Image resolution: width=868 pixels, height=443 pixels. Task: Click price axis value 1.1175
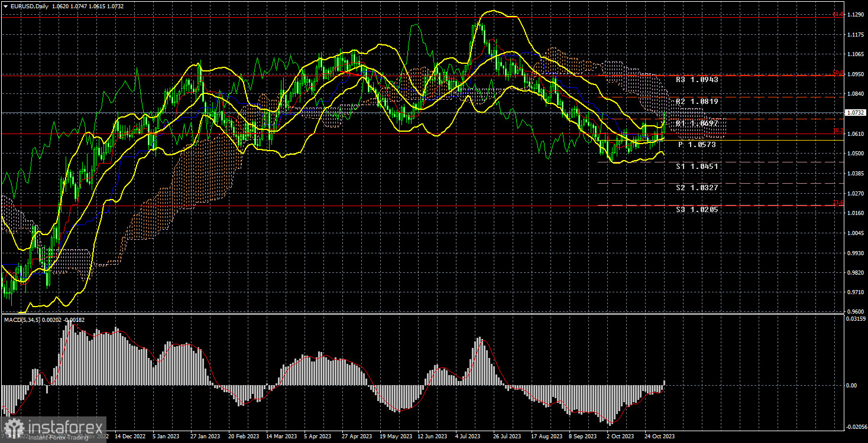[x=855, y=34]
